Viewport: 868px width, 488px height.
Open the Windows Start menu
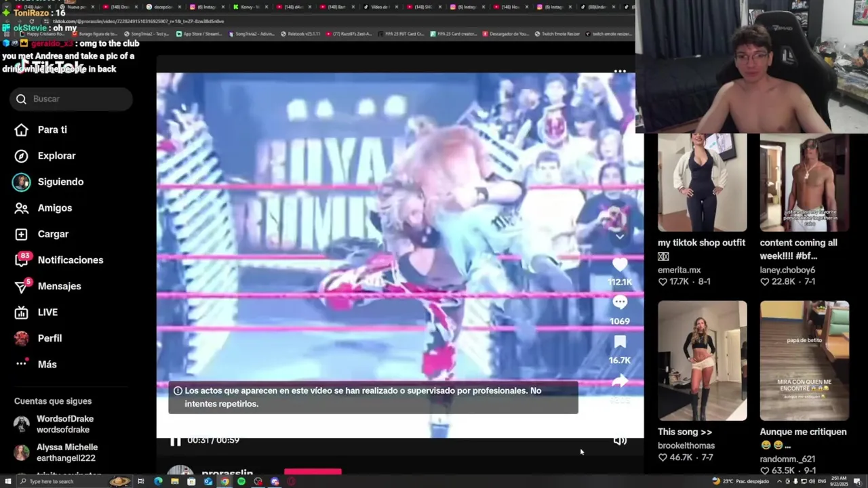[x=8, y=481]
